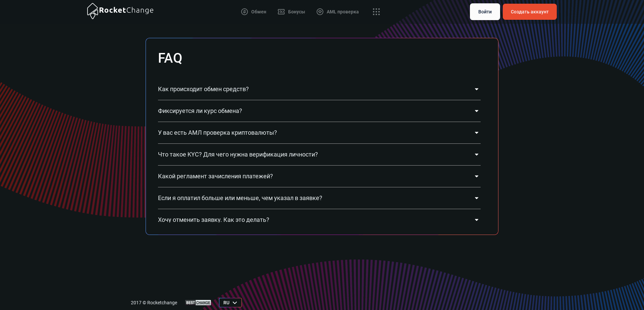This screenshot has width=644, height=310.
Task: Click the BestChange badge in the footer
Action: coord(198,303)
